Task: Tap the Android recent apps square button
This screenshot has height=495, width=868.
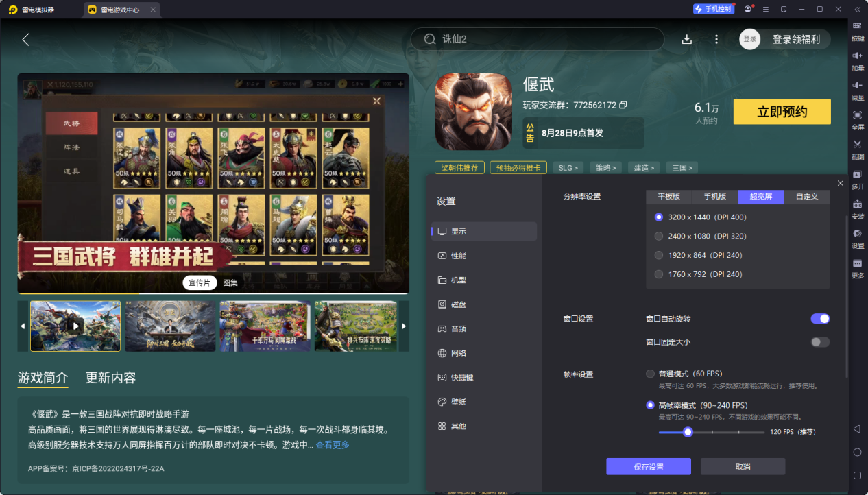Action: click(x=857, y=475)
